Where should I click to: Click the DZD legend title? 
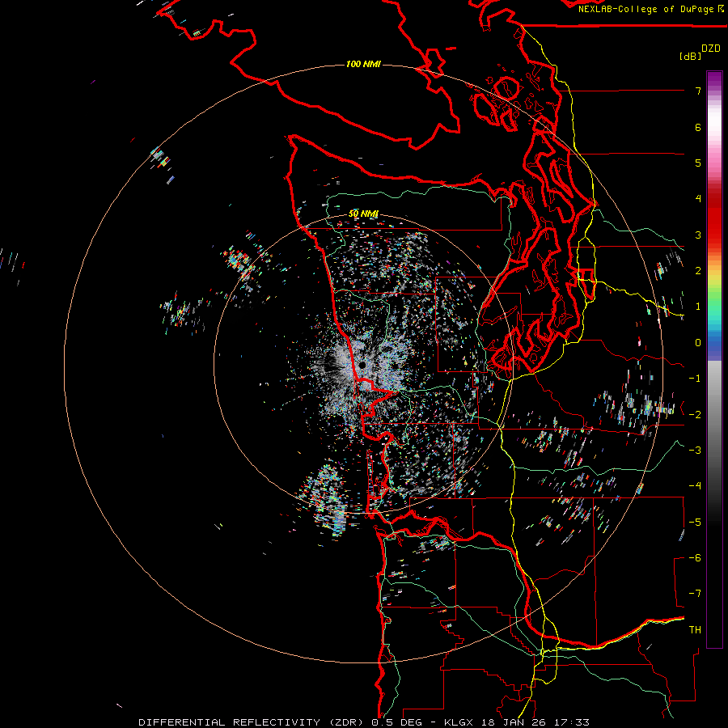[x=711, y=49]
